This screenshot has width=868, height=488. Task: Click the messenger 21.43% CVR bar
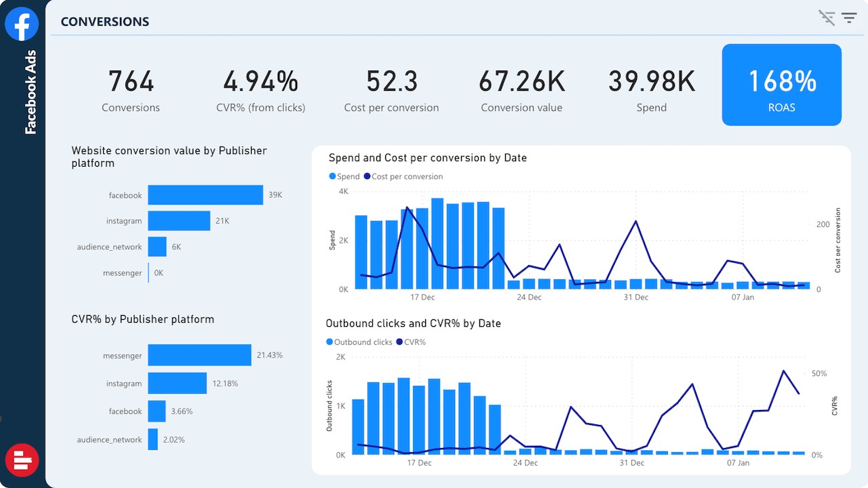[199, 355]
